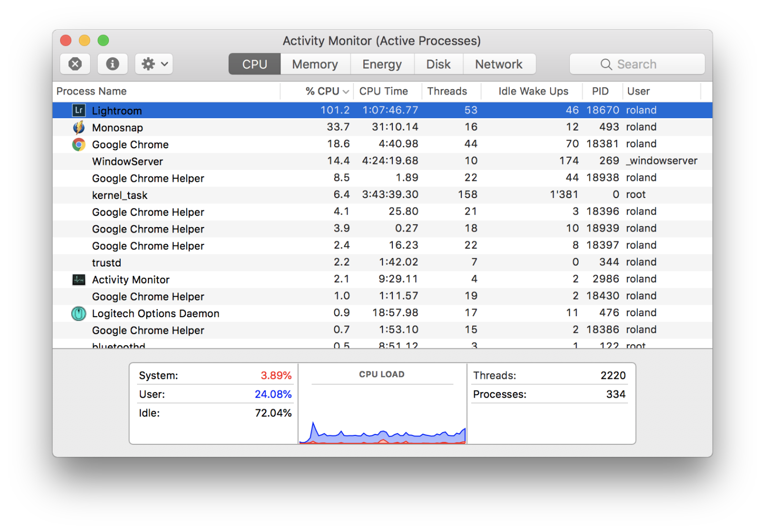Click the Lightroom app icon
Screen dimensions: 765x532
coord(79,110)
